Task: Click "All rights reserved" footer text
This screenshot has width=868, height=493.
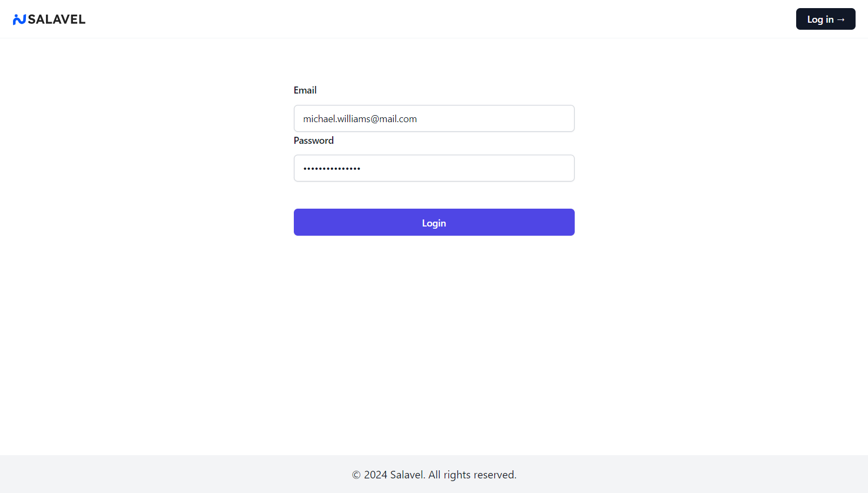Action: tap(472, 475)
